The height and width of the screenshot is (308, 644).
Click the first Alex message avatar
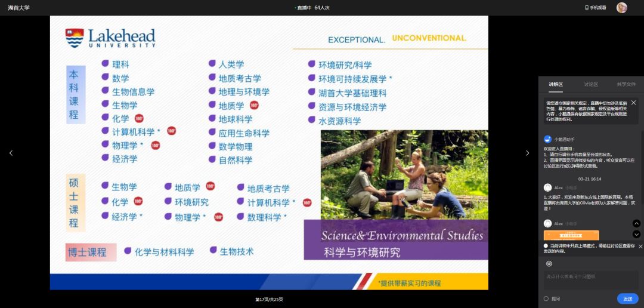coord(547,187)
